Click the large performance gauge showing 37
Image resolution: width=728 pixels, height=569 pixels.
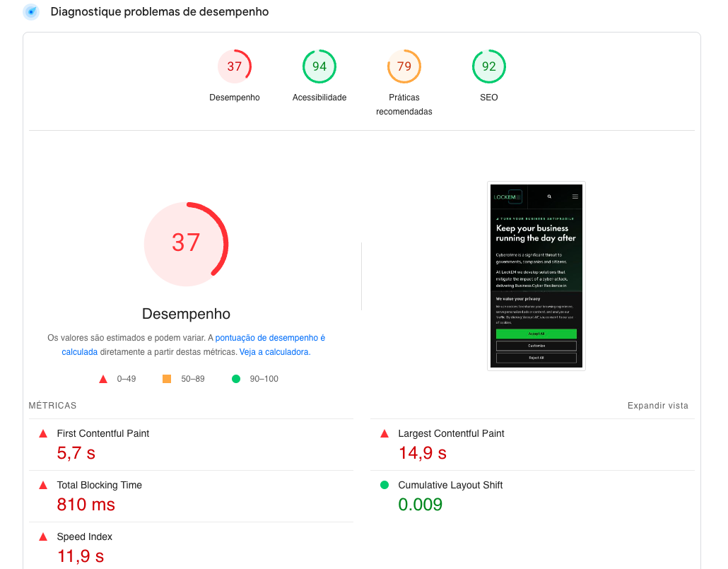(186, 243)
